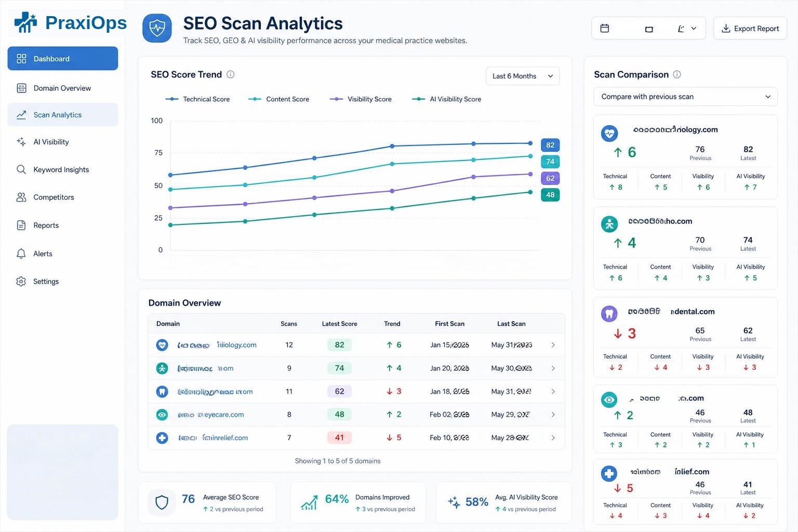Click the PraxiOps logo icon
Screen dimensions: 798x532
(25, 22)
